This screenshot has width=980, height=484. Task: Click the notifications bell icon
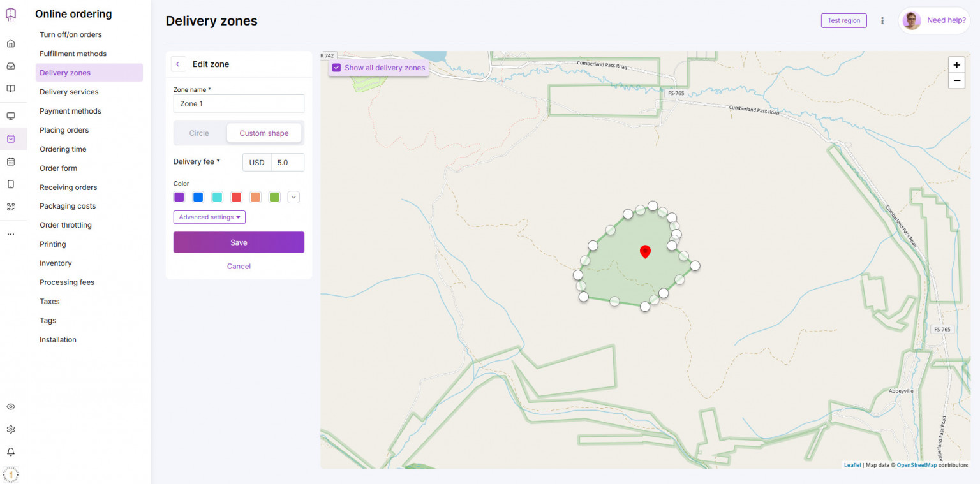coord(11,452)
